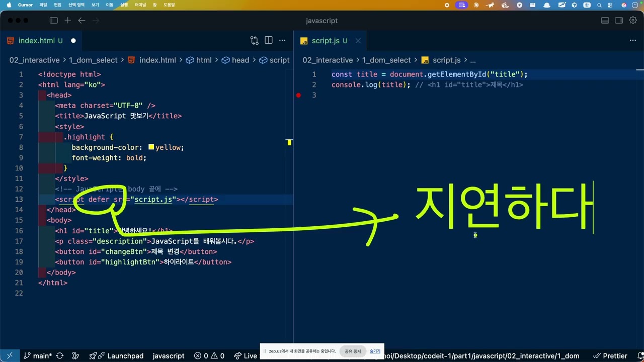Click git graph icon in status bar

76,355
